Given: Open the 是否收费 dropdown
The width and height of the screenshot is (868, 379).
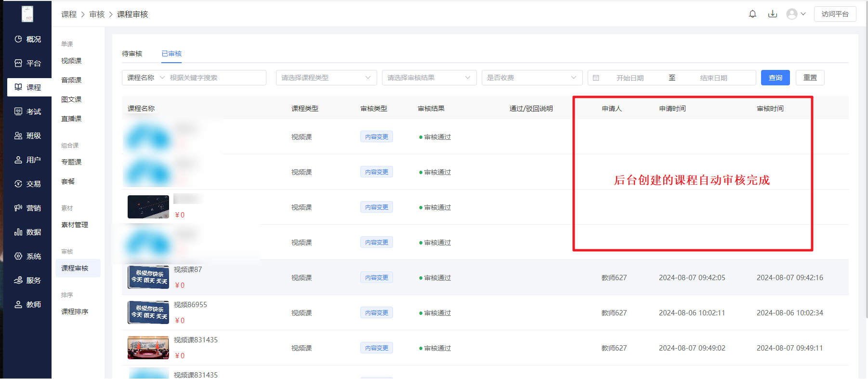Looking at the screenshot, I should pyautogui.click(x=532, y=78).
